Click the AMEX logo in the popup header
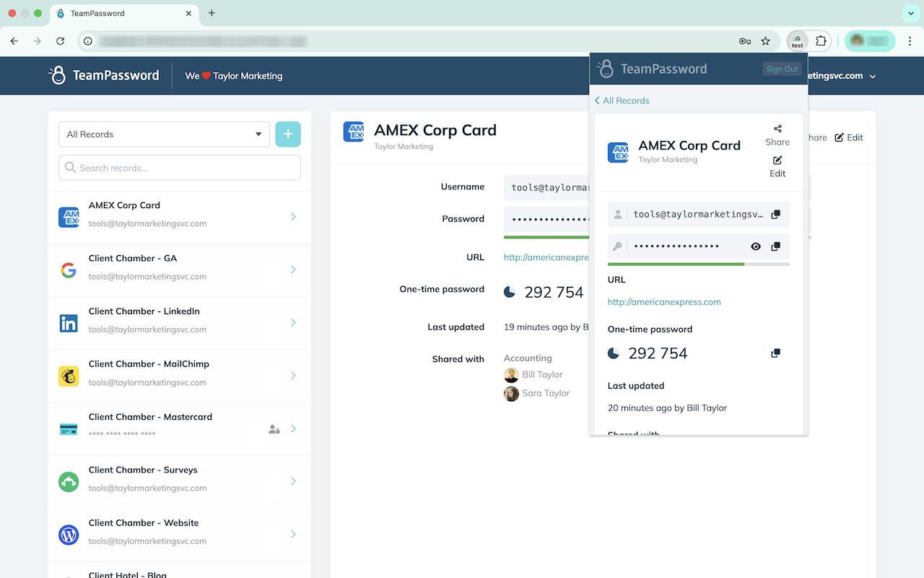 pos(618,152)
